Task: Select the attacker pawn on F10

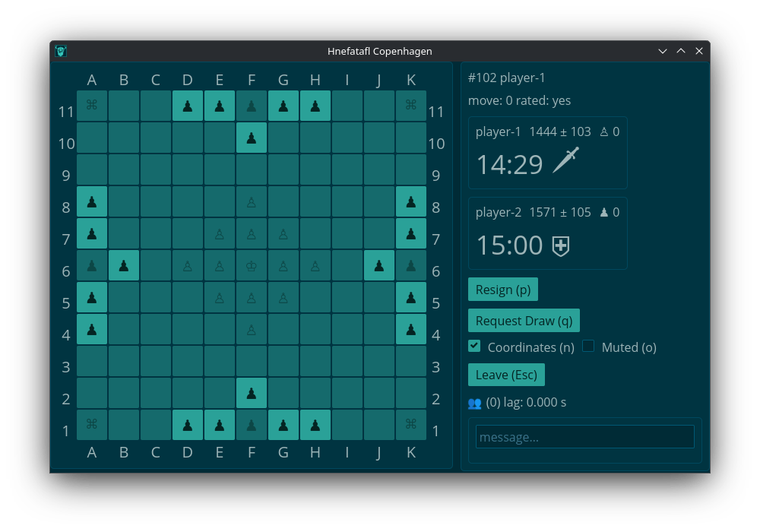Action: click(x=252, y=138)
